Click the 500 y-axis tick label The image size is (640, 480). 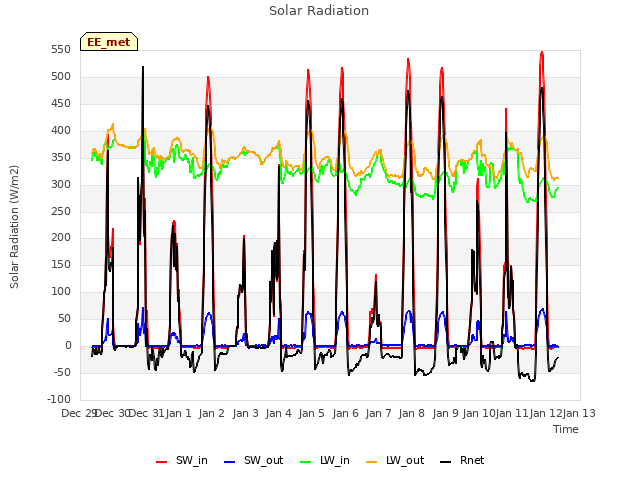(61, 77)
